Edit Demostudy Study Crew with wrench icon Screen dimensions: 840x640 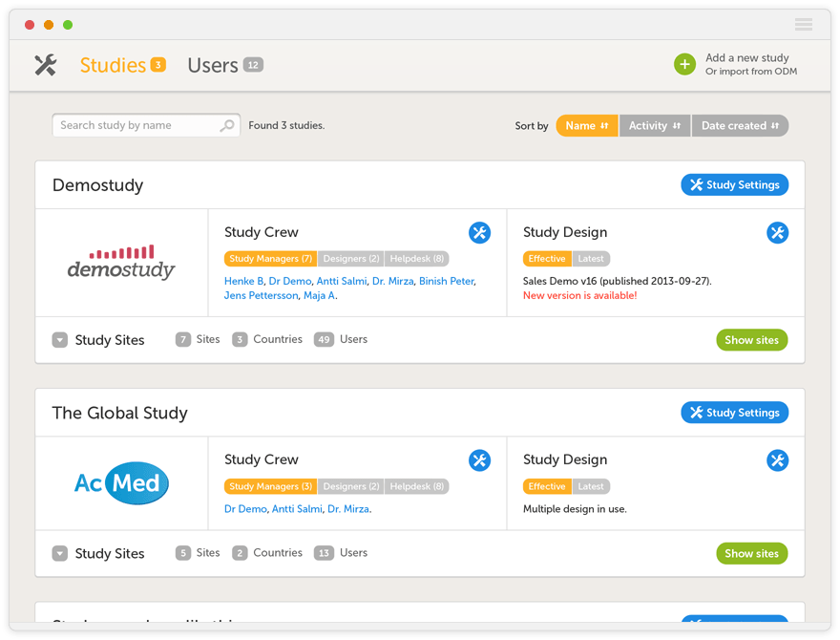(x=479, y=232)
